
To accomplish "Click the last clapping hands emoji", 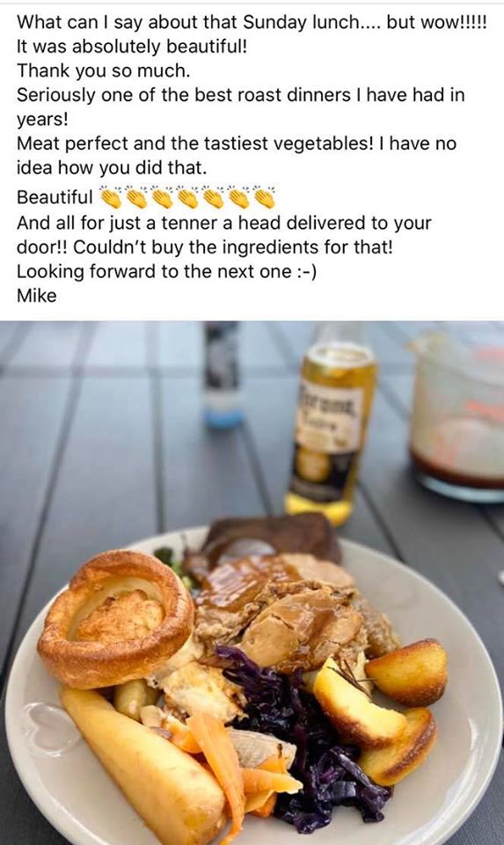I will pyautogui.click(x=264, y=198).
